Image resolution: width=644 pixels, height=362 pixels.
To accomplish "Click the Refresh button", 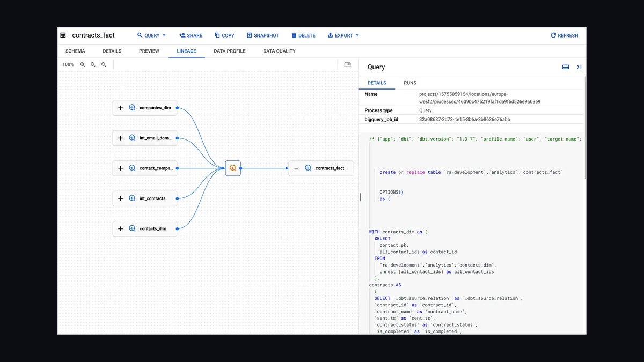I will pos(564,35).
